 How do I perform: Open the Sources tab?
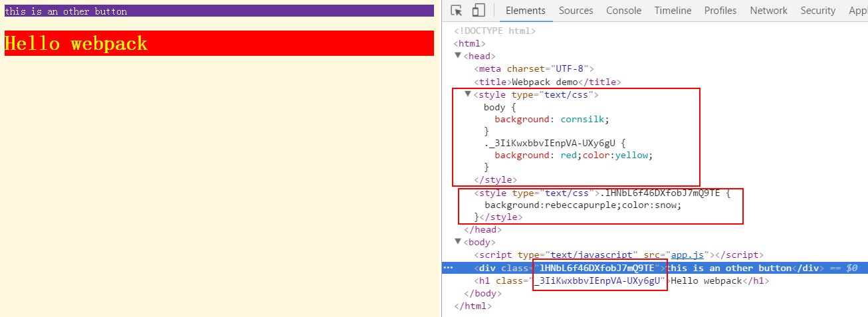click(576, 11)
